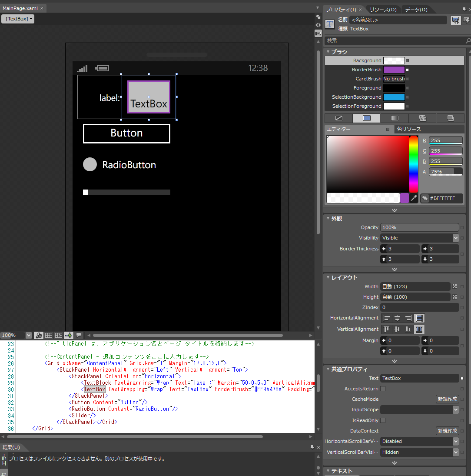Toggle rendering effects fx icon
Screen dimensions: 471x476
coord(39,335)
